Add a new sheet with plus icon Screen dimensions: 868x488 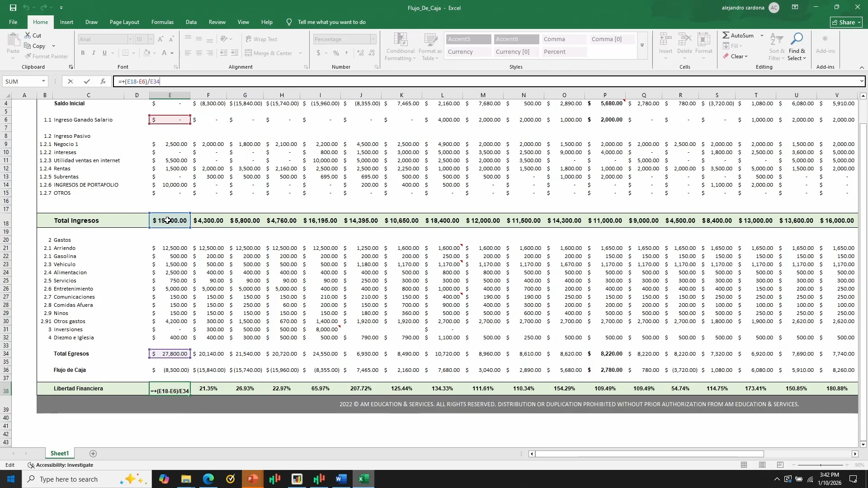pos(93,454)
